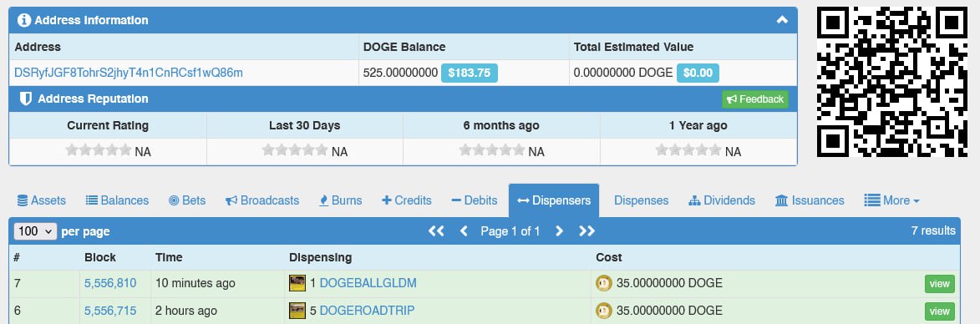The width and height of the screenshot is (980, 324).
Task: Expand the More tab dropdown
Action: click(x=892, y=200)
